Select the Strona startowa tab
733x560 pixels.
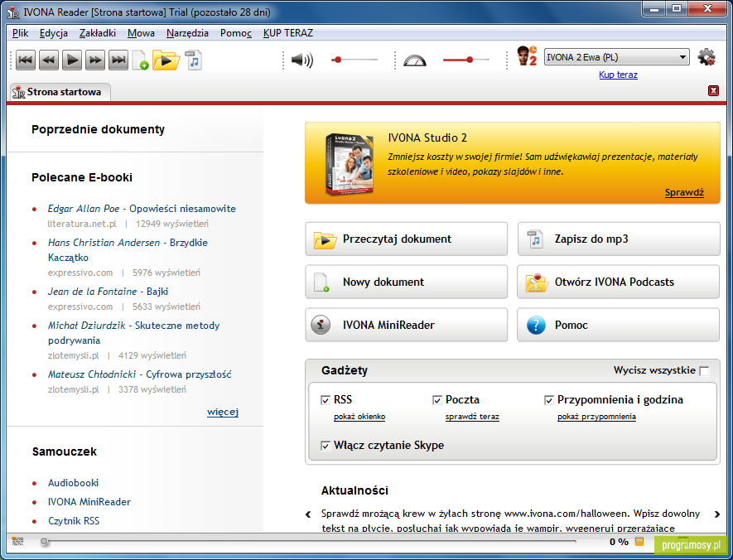coord(59,92)
